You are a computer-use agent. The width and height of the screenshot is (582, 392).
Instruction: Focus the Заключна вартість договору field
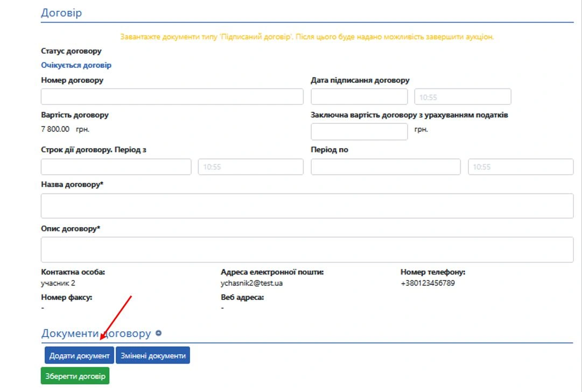click(x=359, y=131)
